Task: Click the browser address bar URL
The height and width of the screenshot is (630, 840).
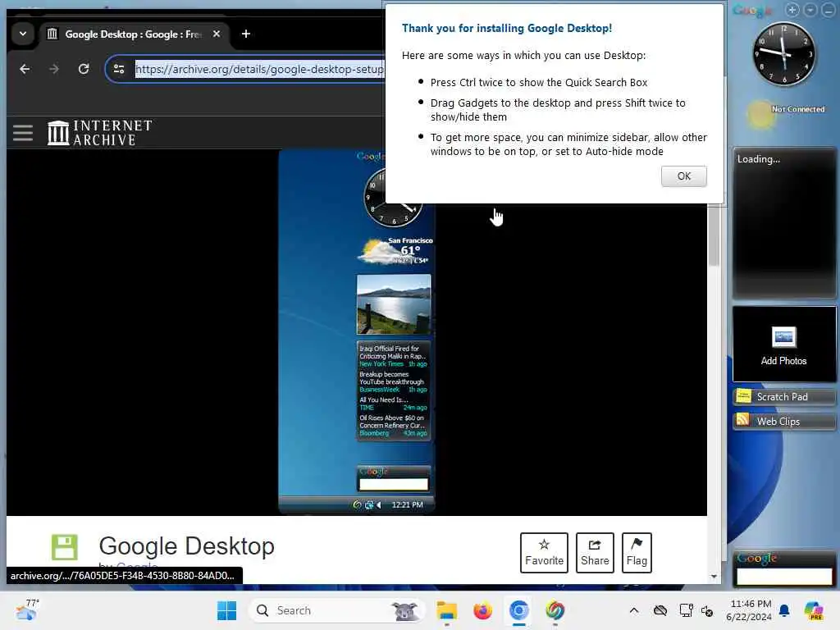Action: coord(259,69)
